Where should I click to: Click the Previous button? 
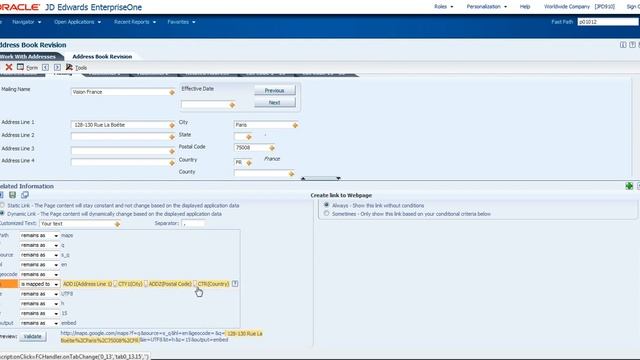[275, 90]
